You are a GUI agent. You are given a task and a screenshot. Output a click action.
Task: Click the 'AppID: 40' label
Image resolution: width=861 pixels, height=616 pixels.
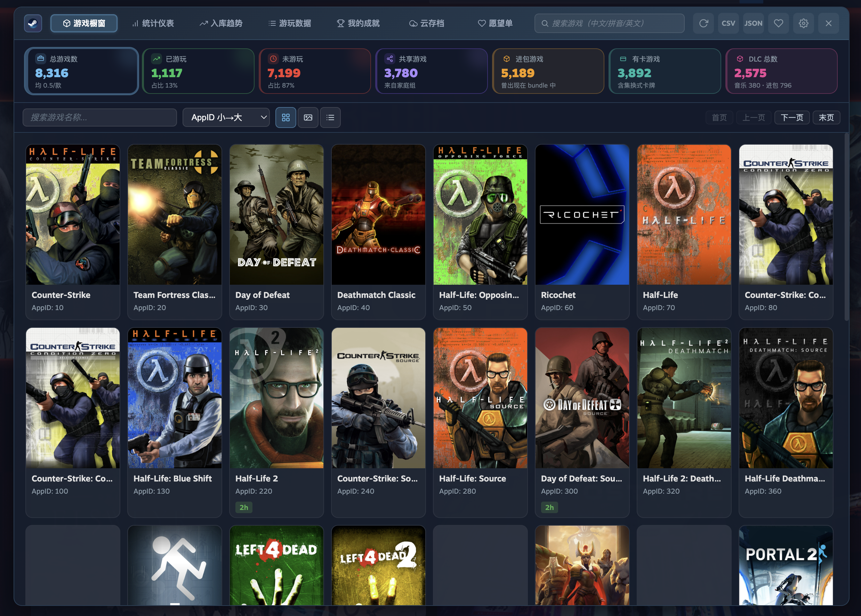[353, 308]
